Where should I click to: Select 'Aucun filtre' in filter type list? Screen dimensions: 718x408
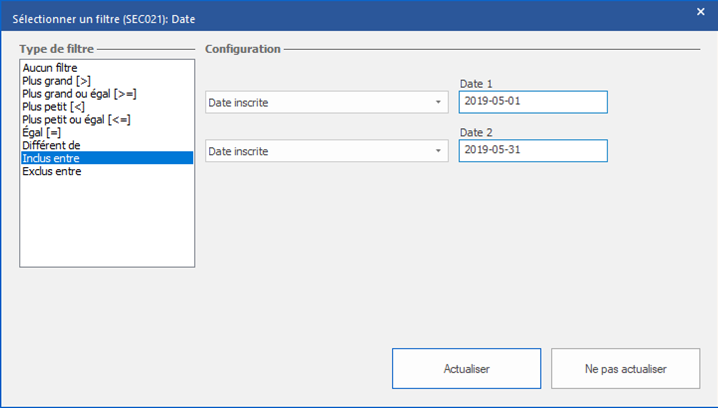(50, 68)
